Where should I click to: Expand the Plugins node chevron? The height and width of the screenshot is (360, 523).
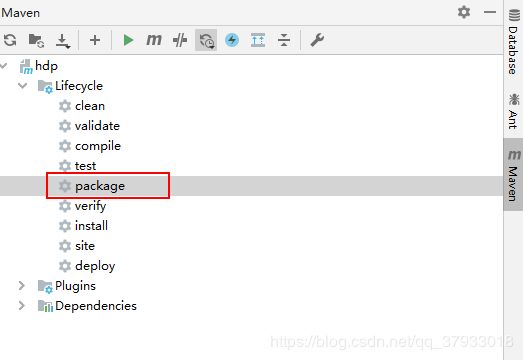point(22,286)
